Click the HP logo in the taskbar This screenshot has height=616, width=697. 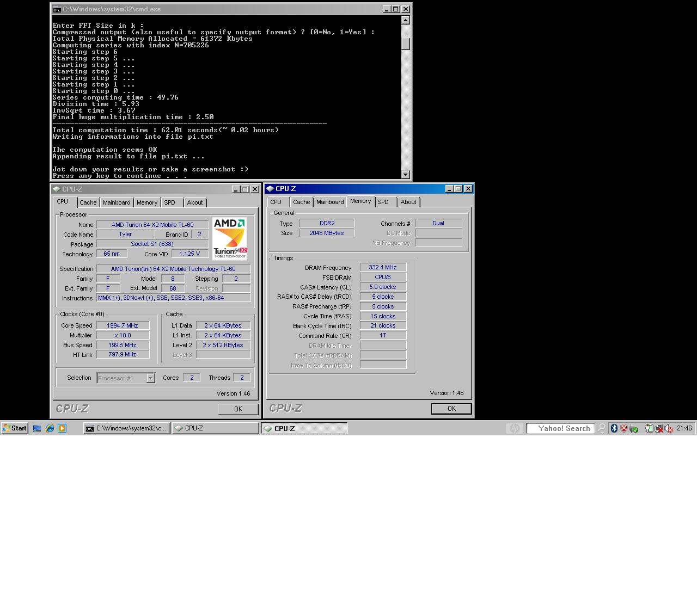coord(514,428)
